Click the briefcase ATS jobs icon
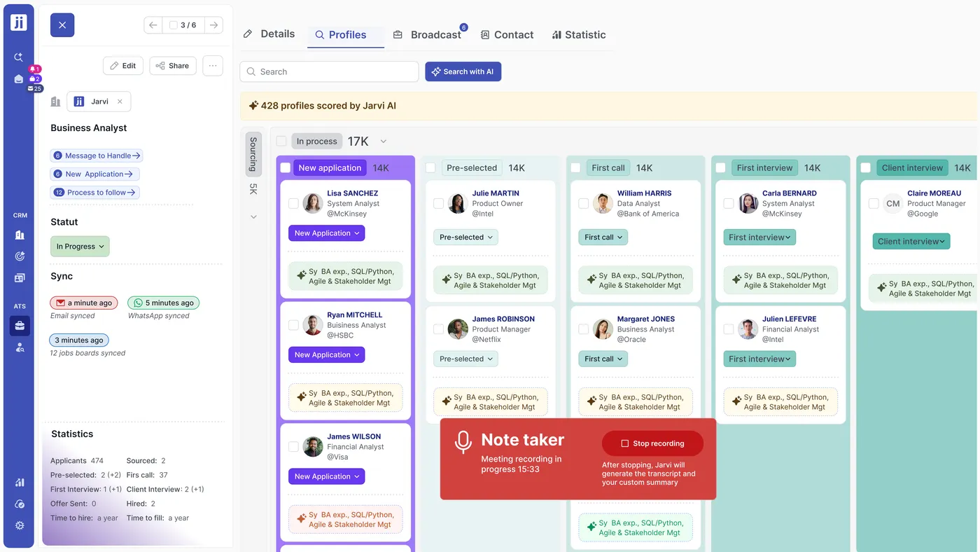 tap(20, 326)
